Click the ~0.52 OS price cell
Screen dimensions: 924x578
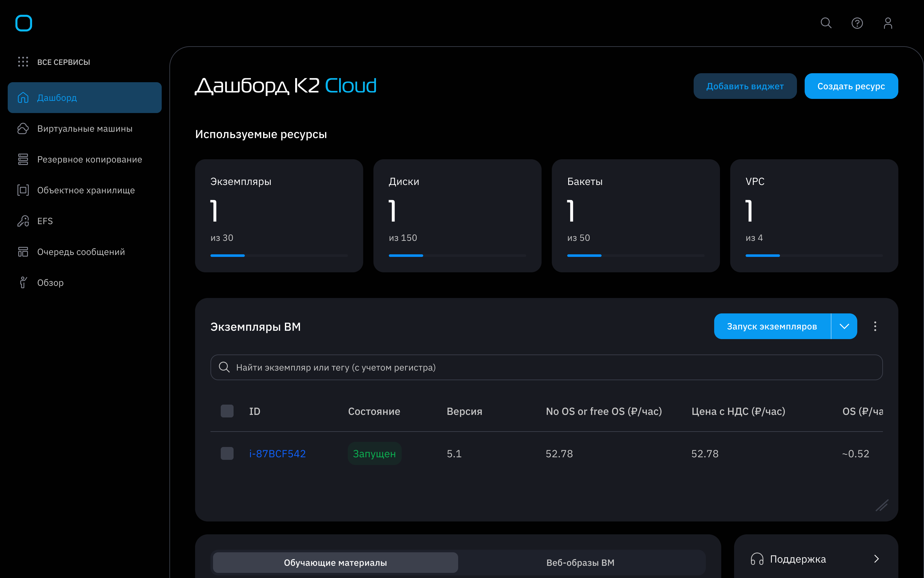click(856, 453)
